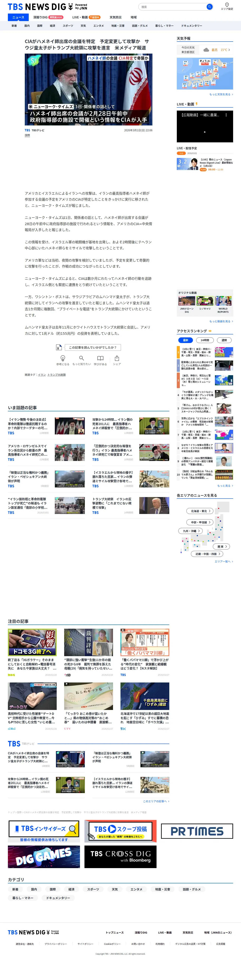The image size is (241, 980).
Task: Switch to the 天気防災 tab
Action: pyautogui.click(x=115, y=17)
